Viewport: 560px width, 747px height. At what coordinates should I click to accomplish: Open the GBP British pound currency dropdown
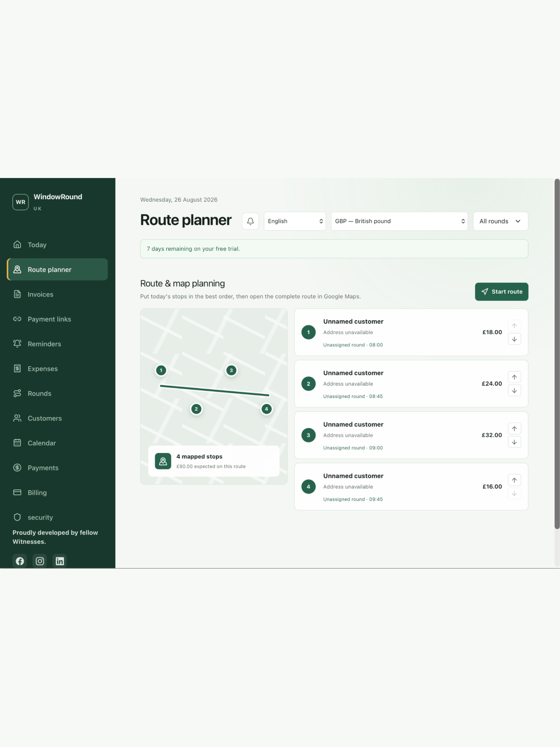coord(399,221)
